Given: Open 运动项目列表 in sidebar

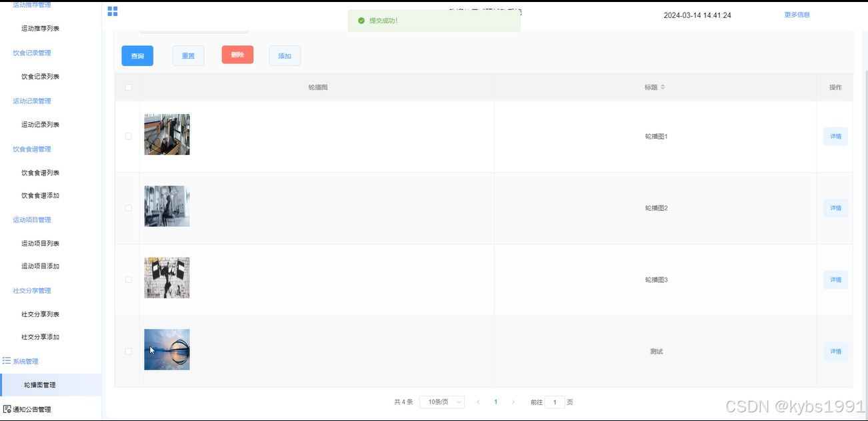Looking at the screenshot, I should click(40, 244).
